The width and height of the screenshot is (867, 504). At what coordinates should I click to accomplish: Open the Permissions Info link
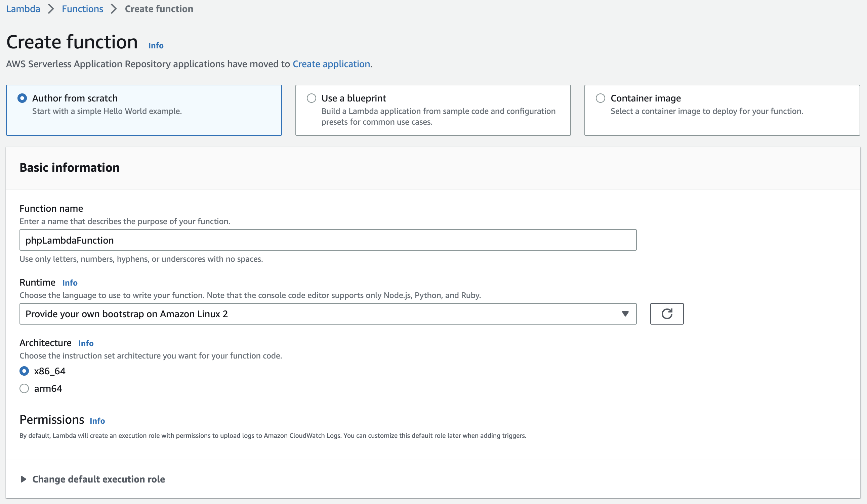97,421
